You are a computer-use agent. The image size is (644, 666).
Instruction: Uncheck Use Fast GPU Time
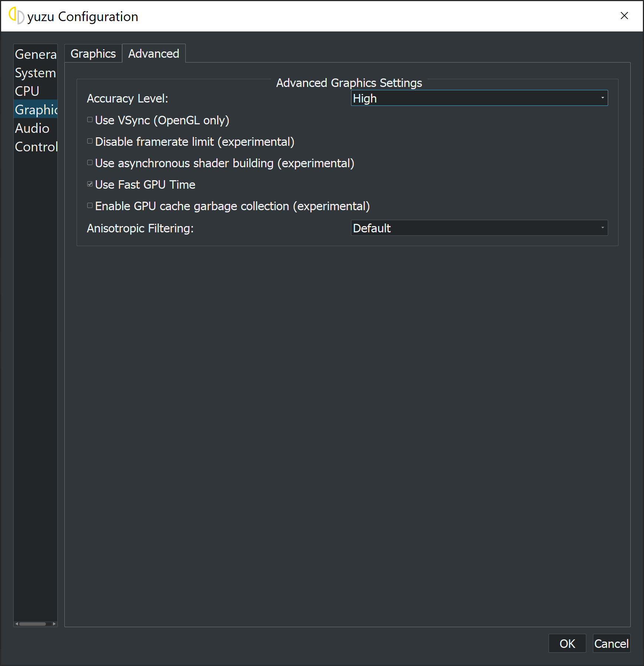pyautogui.click(x=90, y=184)
